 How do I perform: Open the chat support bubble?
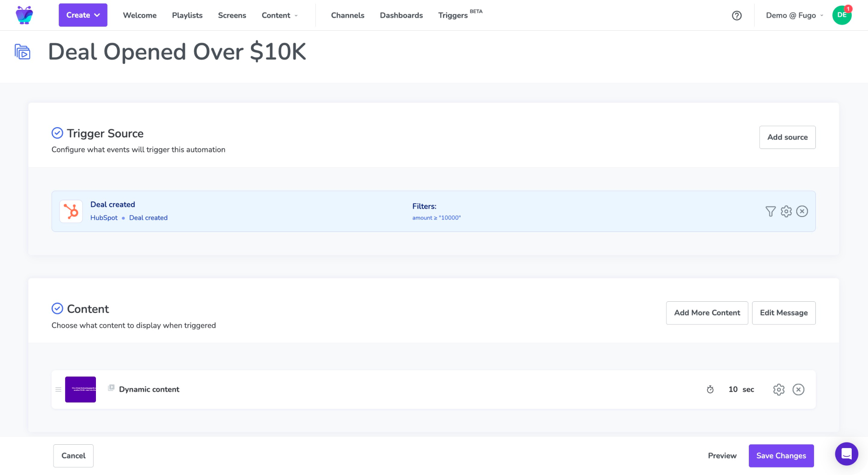click(x=846, y=454)
